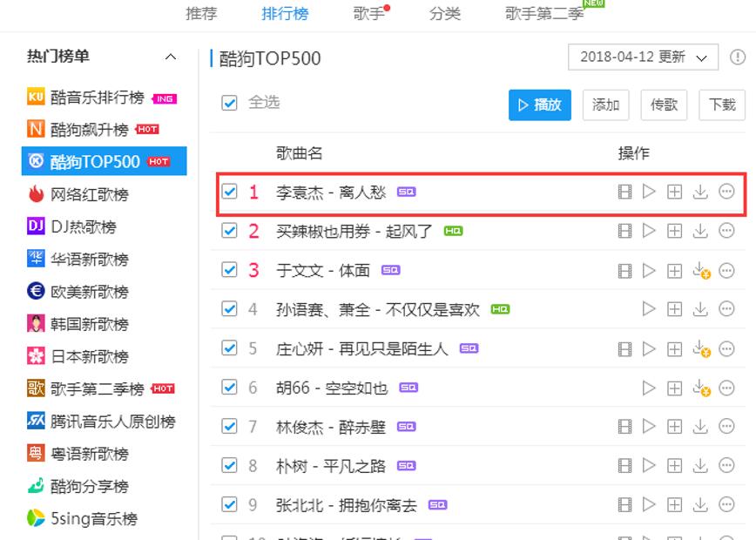
Task: Click the blue 播放 button
Action: point(540,105)
